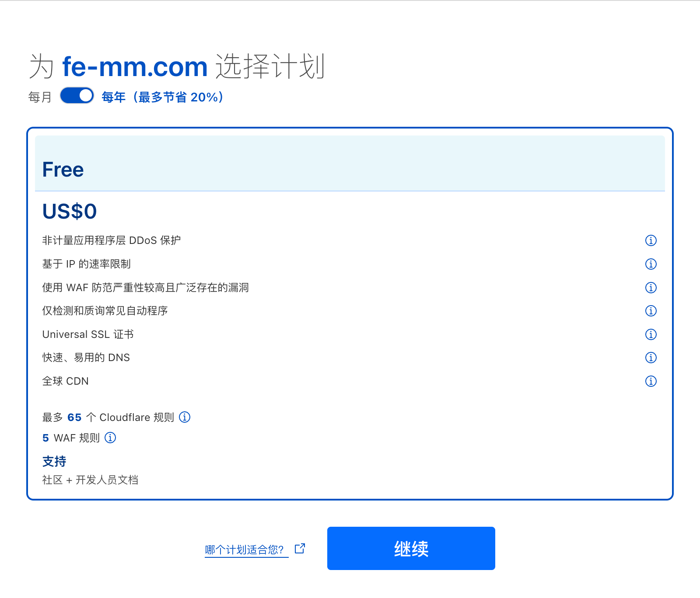The width and height of the screenshot is (700, 598).
Task: Toggle the monthly/yearly billing switch
Action: click(77, 96)
